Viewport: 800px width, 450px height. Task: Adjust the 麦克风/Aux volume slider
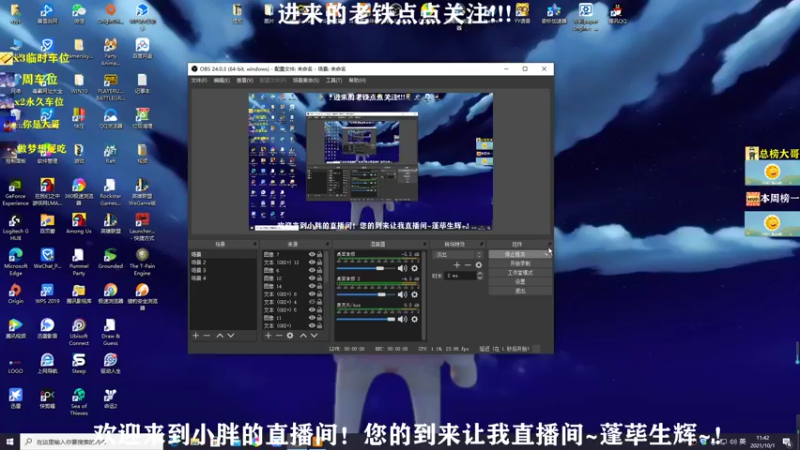(366, 319)
